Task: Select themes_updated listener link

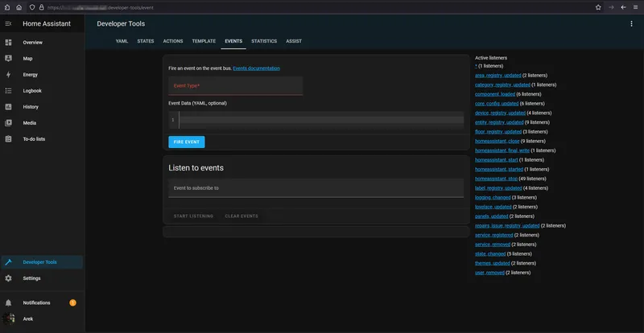Action: pos(493,263)
